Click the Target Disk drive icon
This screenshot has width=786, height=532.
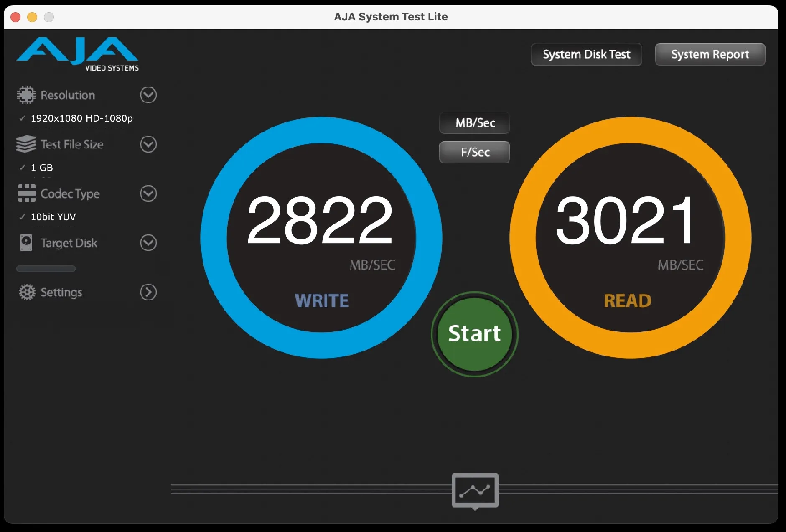[x=26, y=243]
